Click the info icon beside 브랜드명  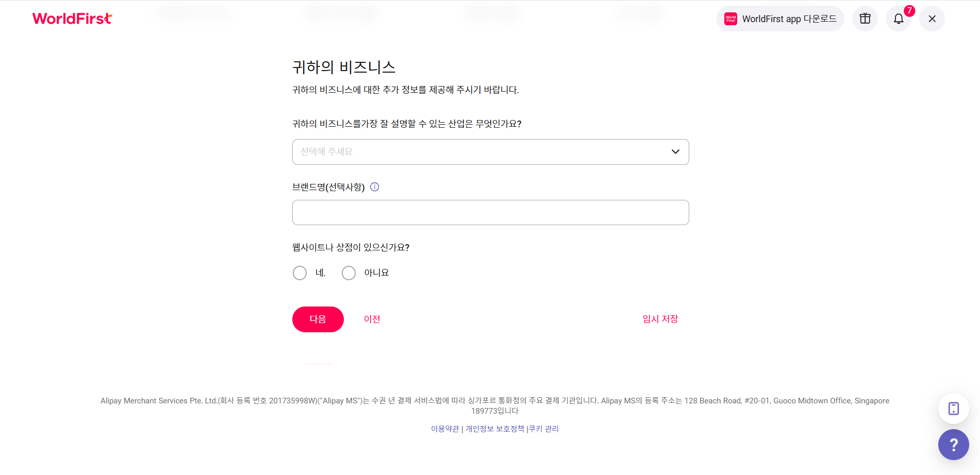pos(375,187)
